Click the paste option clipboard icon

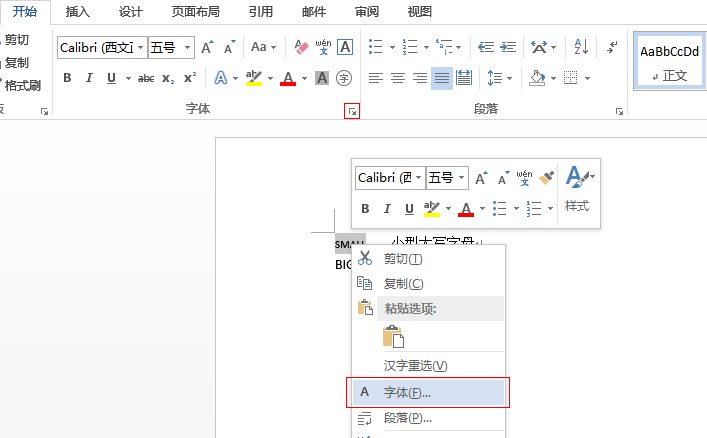[393, 337]
